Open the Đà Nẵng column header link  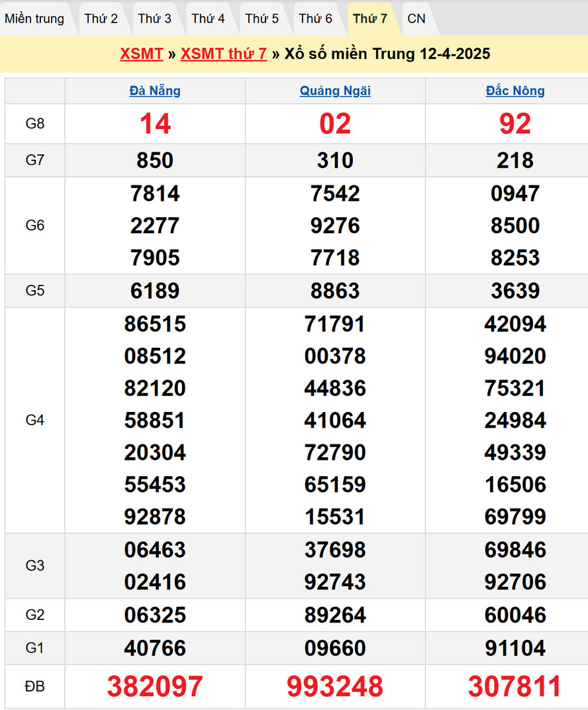[x=155, y=91]
